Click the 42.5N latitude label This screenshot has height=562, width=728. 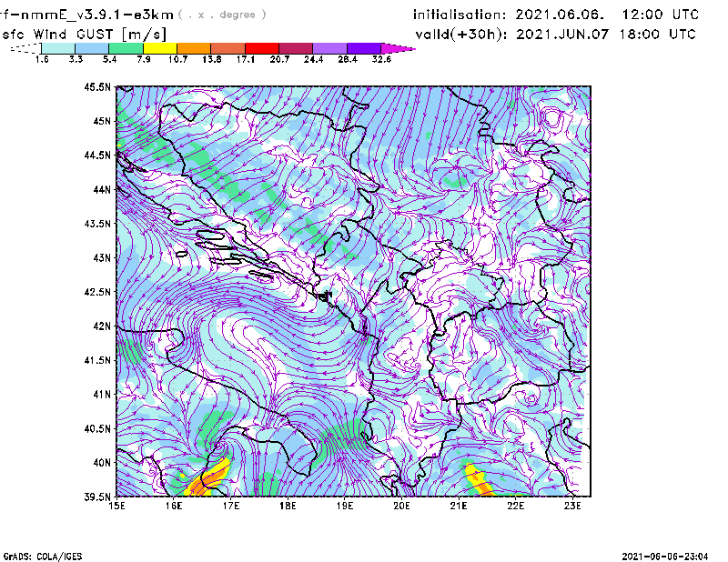pos(97,292)
